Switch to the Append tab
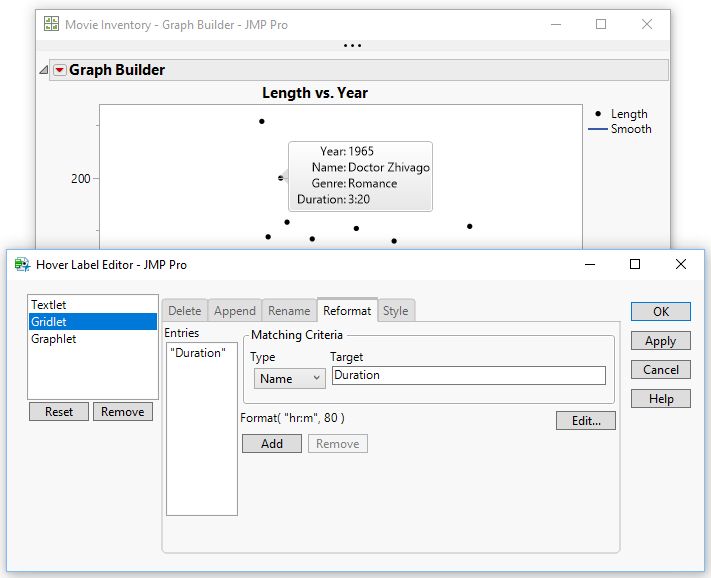Screen dimensions: 711x578 (235, 311)
